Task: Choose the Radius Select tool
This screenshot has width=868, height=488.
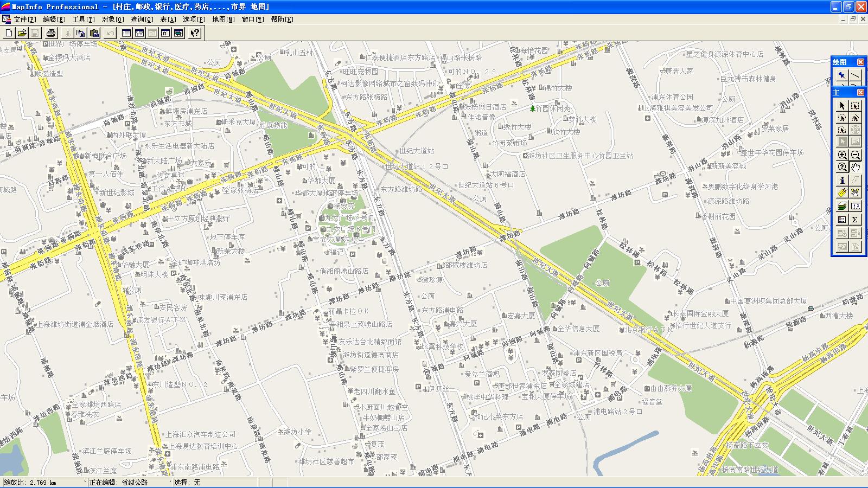Action: coord(842,117)
